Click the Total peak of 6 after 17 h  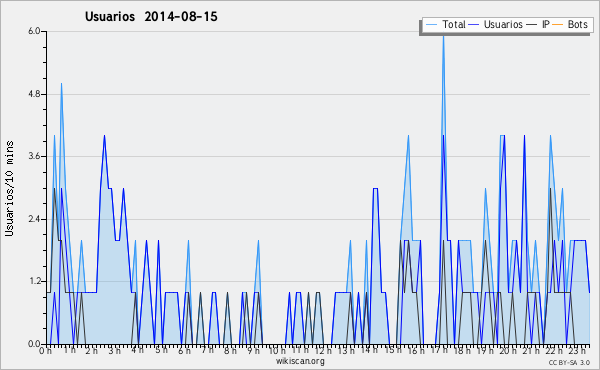443,35
